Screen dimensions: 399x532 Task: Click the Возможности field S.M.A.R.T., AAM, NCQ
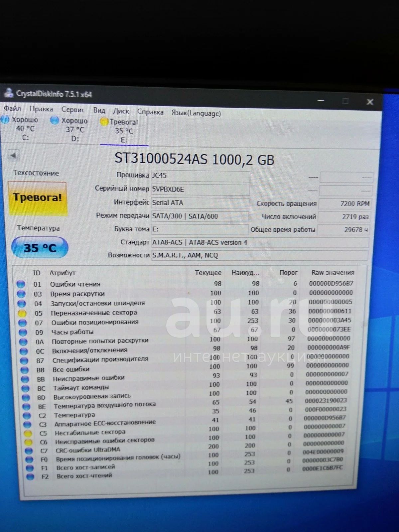(260, 255)
